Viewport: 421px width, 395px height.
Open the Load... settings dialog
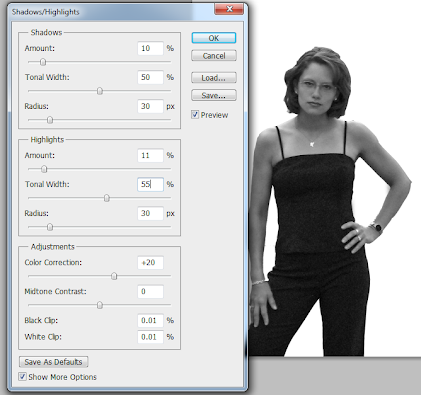[x=214, y=78]
